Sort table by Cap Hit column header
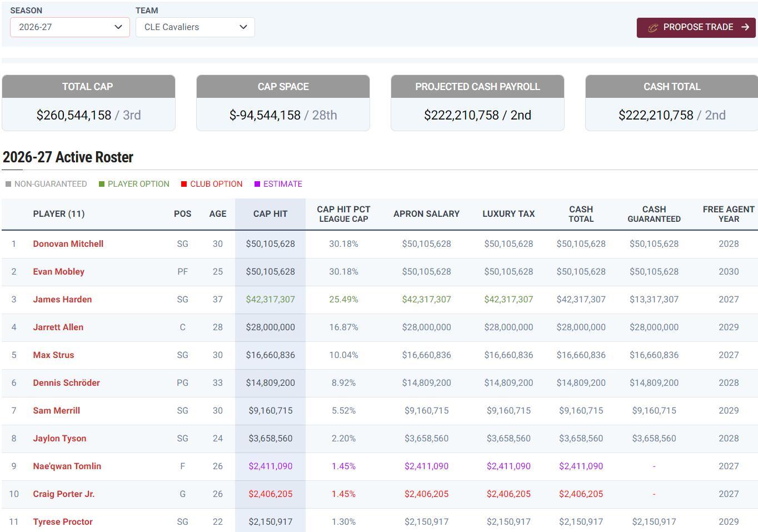Screen dimensions: 758x532 coord(270,214)
